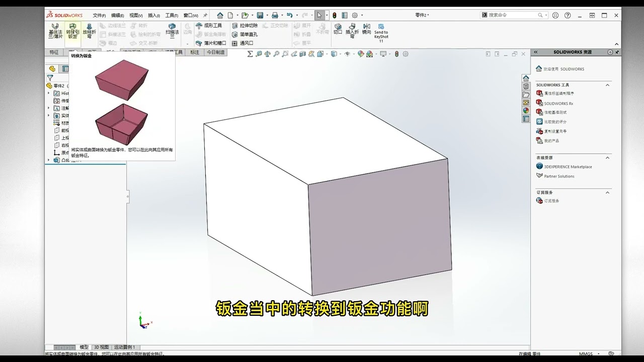Open the 工具 (Tools) menu
Screen dimensions: 644x362
pyautogui.click(x=172, y=16)
